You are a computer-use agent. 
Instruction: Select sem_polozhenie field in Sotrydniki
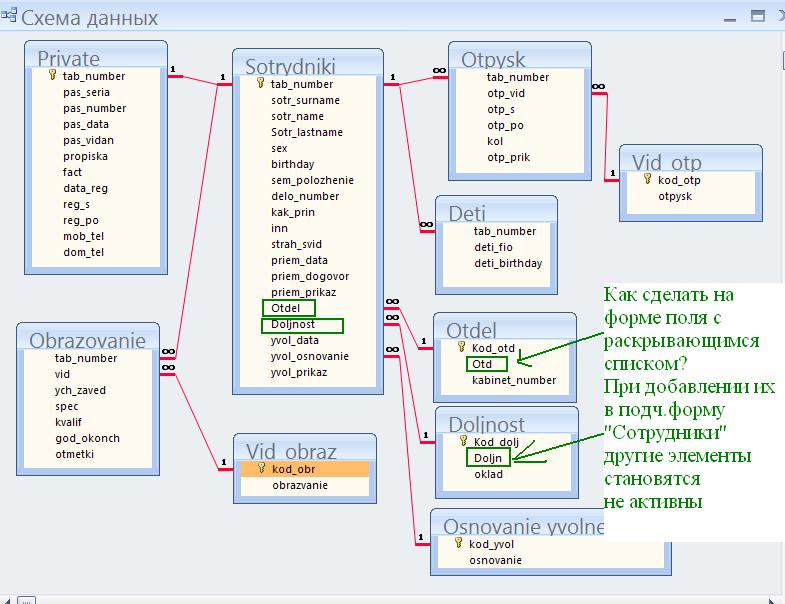click(x=312, y=180)
